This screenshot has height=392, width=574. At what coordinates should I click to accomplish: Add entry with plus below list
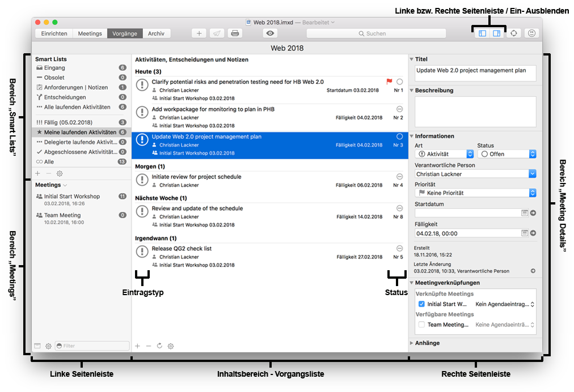pyautogui.click(x=138, y=346)
